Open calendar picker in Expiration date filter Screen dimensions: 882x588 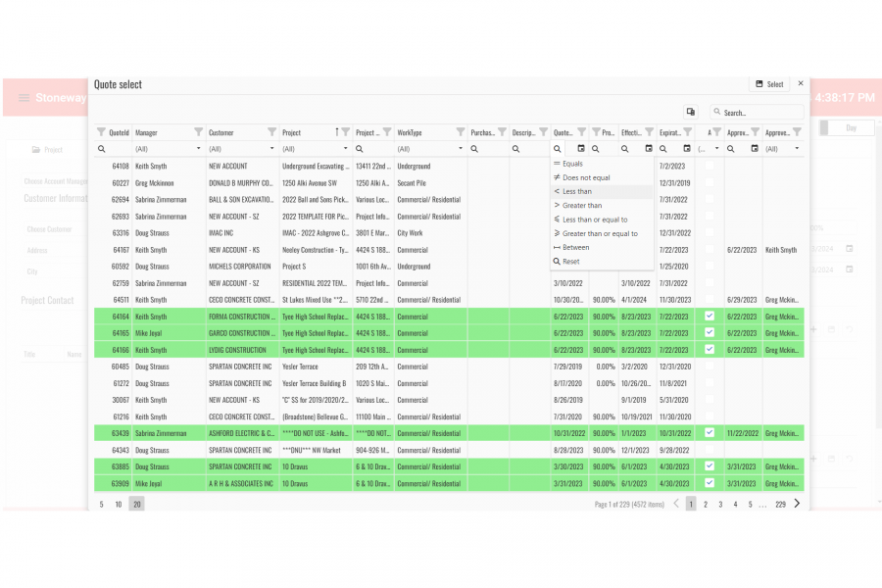point(687,149)
